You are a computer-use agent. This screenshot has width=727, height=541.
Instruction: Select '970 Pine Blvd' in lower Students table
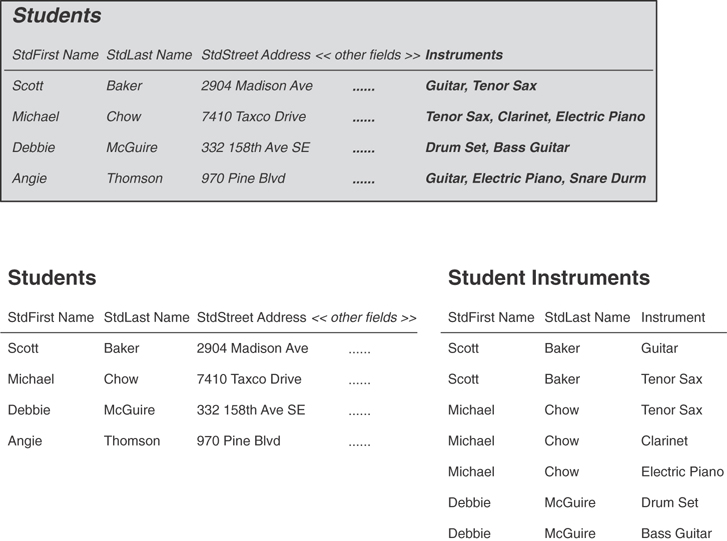[238, 441]
